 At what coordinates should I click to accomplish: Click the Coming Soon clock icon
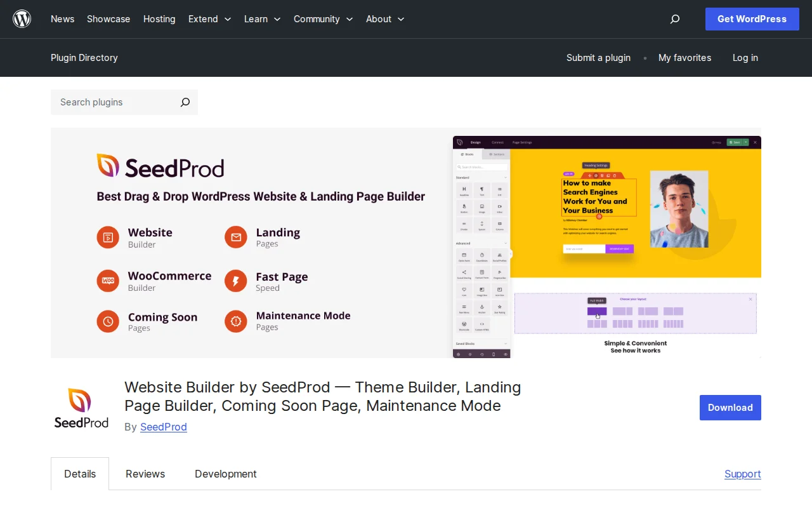click(108, 321)
